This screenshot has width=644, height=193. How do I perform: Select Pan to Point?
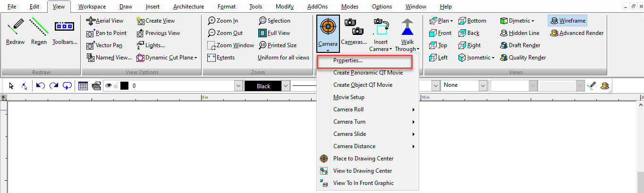pos(107,33)
